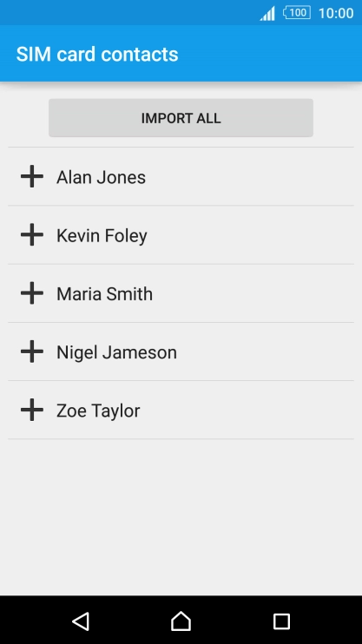Tap the plus icon beside Maria Smith
Viewport: 362px width, 644px height.
[x=32, y=293]
